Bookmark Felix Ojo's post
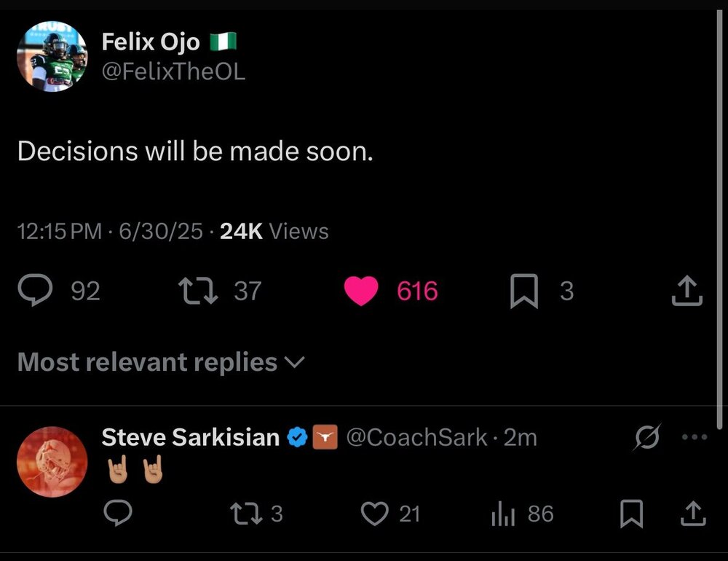This screenshot has width=728, height=561. [x=523, y=291]
